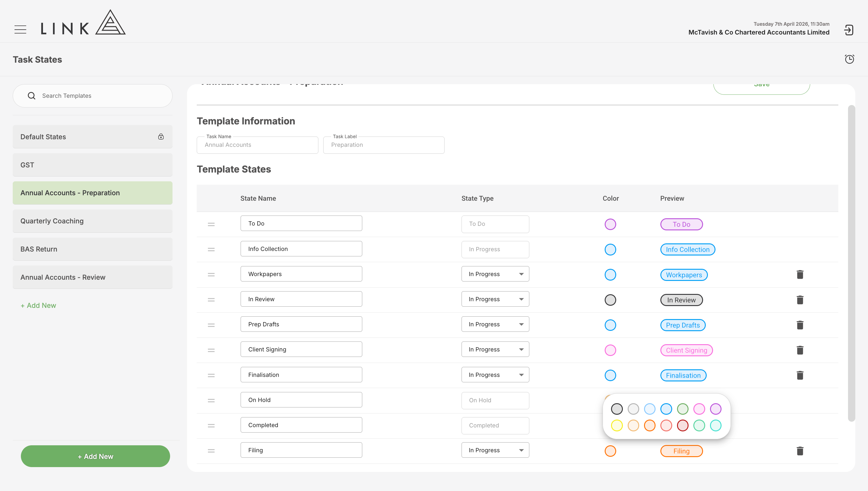Open the history clock icon
The width and height of the screenshot is (868, 491).
coord(850,59)
